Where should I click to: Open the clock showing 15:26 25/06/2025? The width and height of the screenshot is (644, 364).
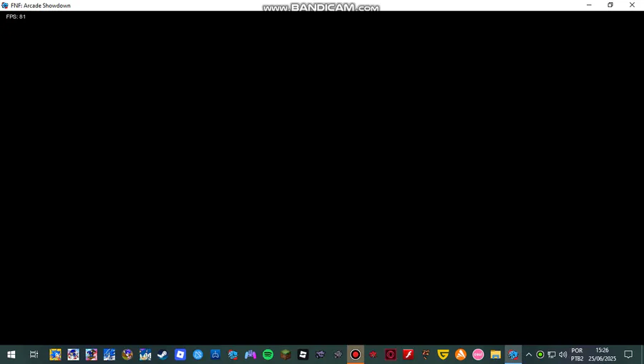(x=602, y=355)
